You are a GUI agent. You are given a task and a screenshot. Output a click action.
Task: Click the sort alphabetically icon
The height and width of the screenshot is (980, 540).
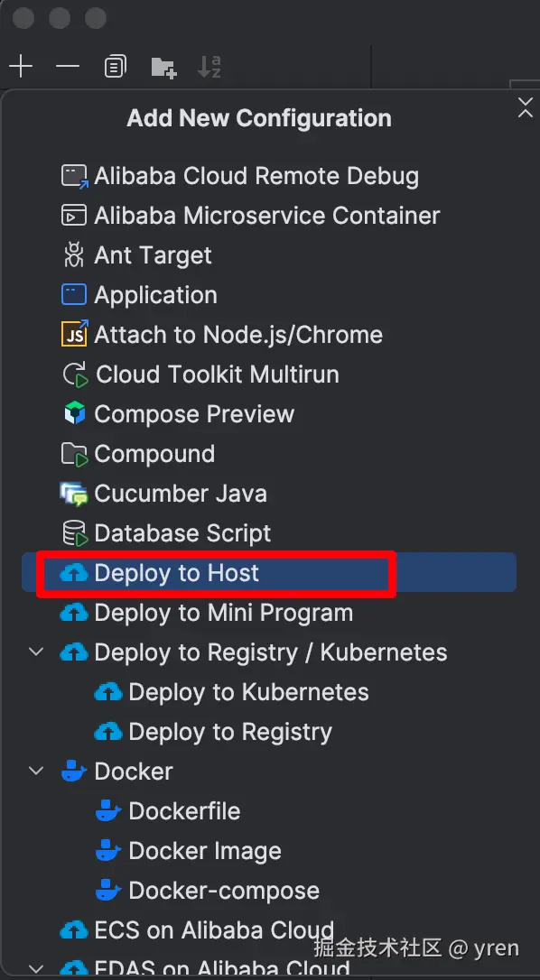coord(209,66)
